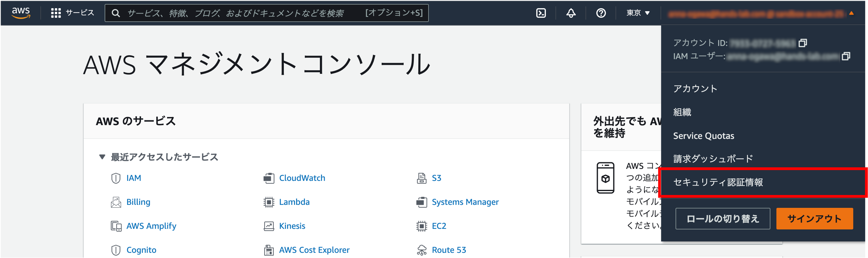This screenshot has height=258, width=868.
Task: Open the services grid menu
Action: click(x=56, y=13)
